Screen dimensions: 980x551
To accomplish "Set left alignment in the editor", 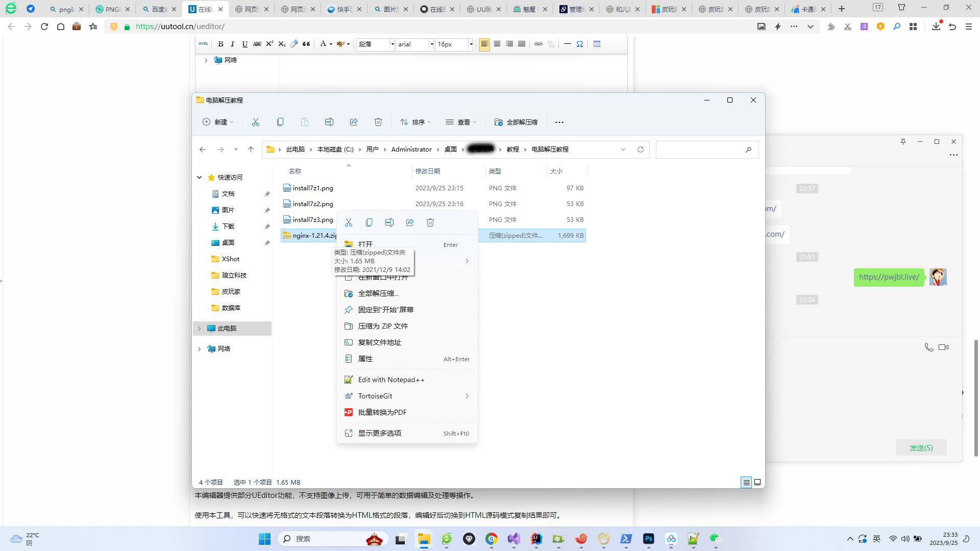I will coord(484,44).
